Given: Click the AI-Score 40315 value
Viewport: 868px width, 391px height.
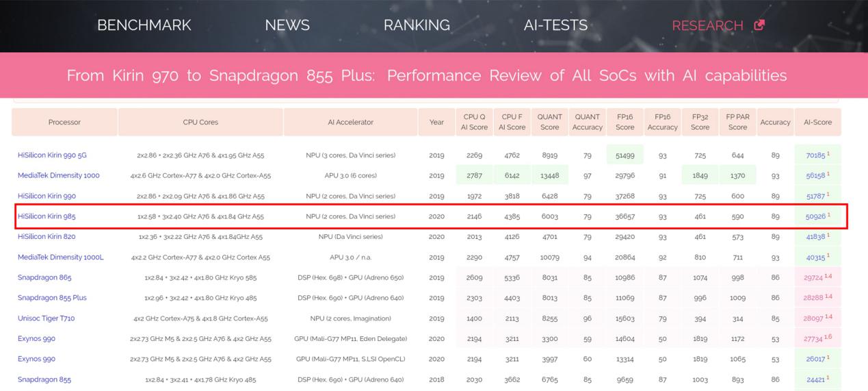Looking at the screenshot, I should 815,257.
